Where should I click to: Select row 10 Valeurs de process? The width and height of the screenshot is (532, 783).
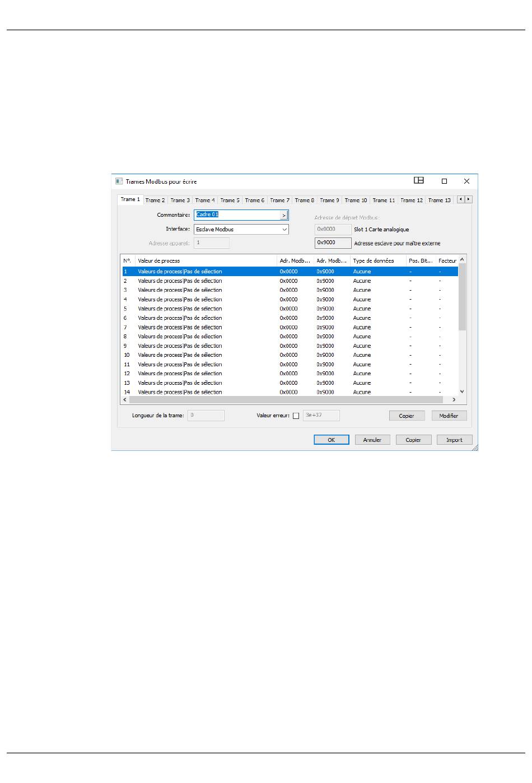point(290,355)
